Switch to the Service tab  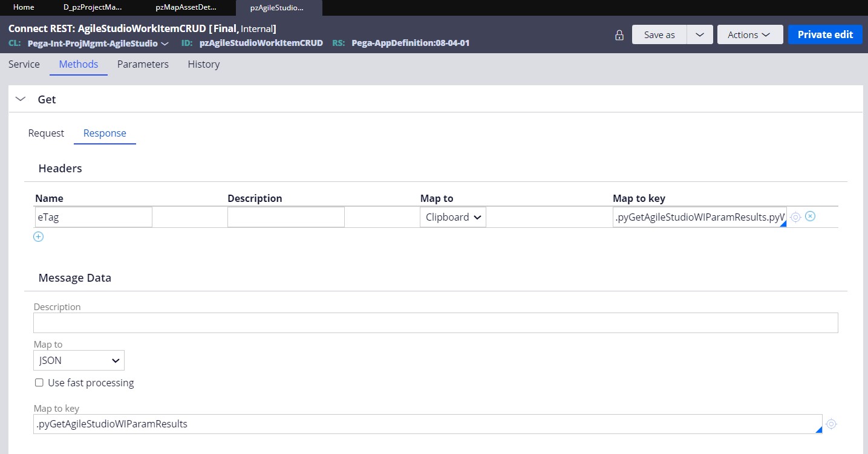click(x=24, y=64)
